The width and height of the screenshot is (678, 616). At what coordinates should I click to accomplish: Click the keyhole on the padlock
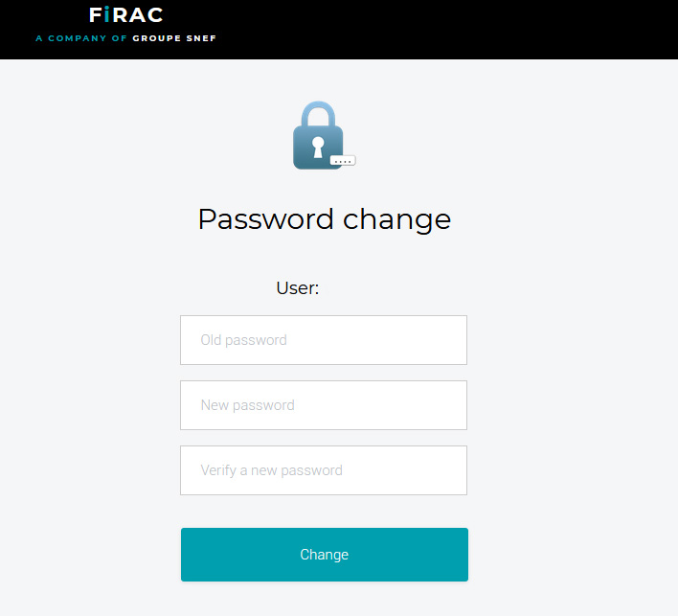pyautogui.click(x=318, y=147)
